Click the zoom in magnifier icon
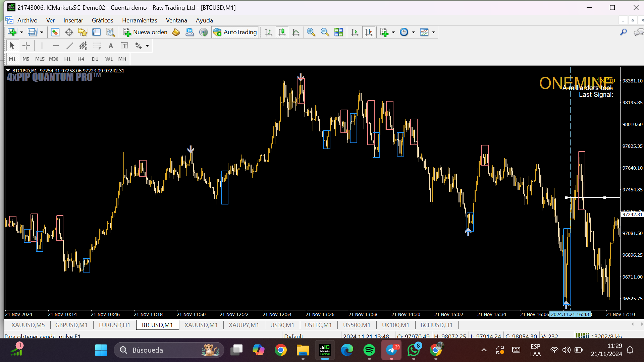The width and height of the screenshot is (644, 362). pyautogui.click(x=311, y=32)
